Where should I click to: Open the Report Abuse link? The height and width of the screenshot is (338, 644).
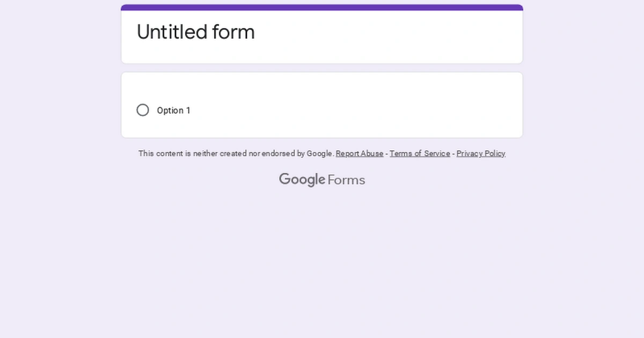(360, 153)
